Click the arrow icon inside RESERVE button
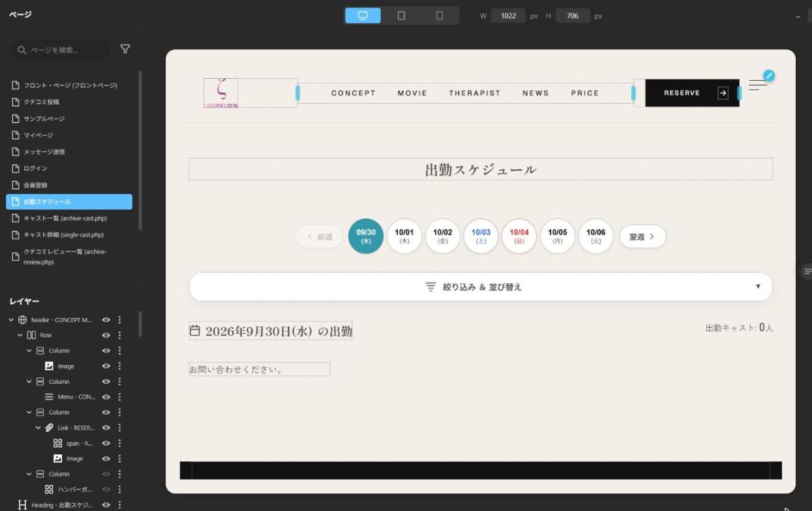Screen dimensions: 812x511 [x=723, y=93]
